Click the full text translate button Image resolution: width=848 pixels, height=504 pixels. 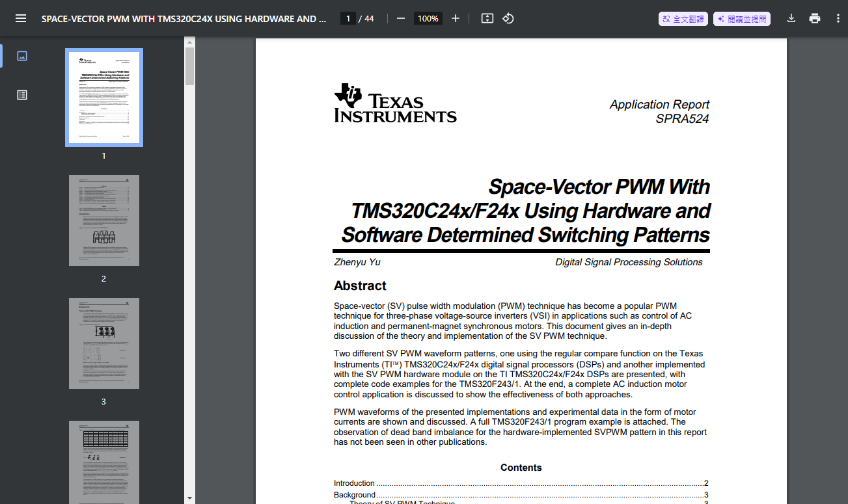point(683,19)
